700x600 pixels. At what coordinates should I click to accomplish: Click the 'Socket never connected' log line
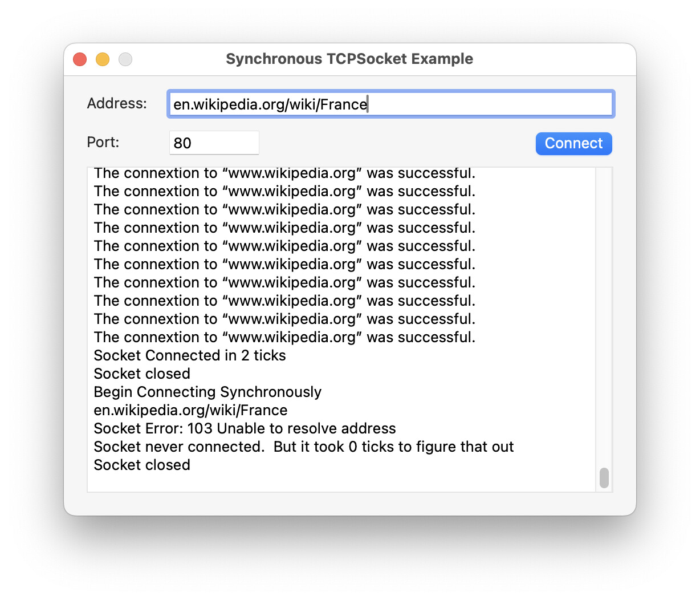304,447
